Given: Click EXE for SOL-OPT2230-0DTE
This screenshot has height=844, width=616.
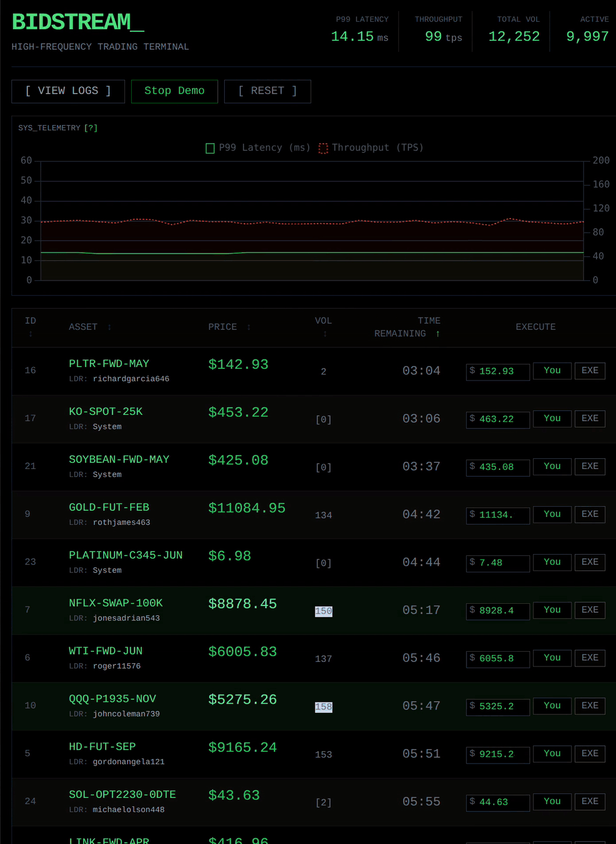Looking at the screenshot, I should (589, 801).
